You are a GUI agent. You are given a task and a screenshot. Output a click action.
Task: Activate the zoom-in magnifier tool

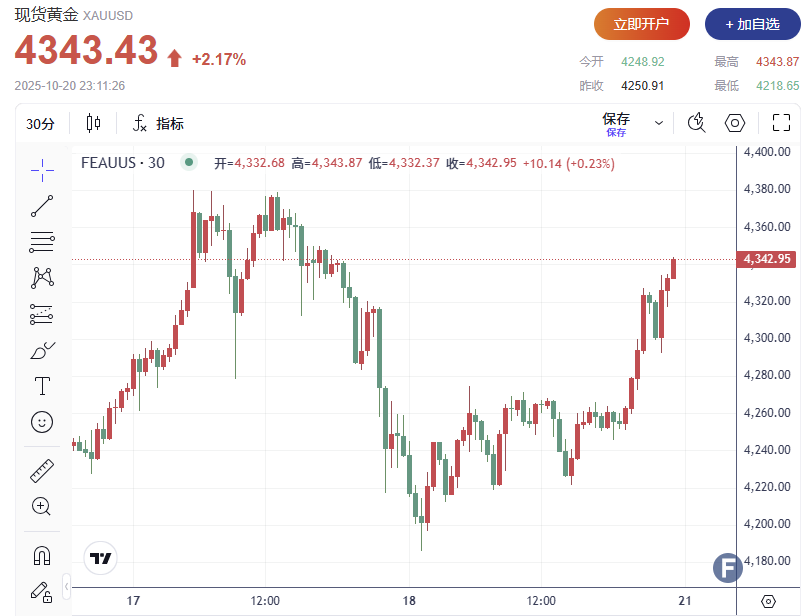point(42,507)
